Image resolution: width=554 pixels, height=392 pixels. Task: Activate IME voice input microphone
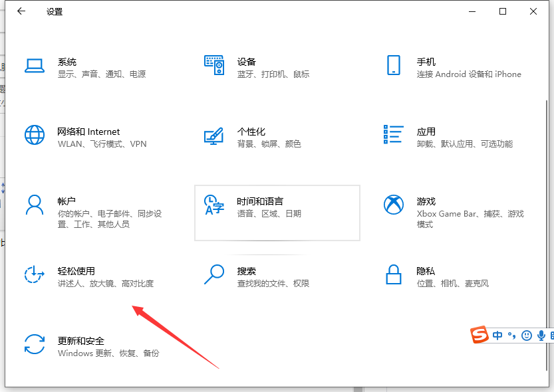pos(541,336)
